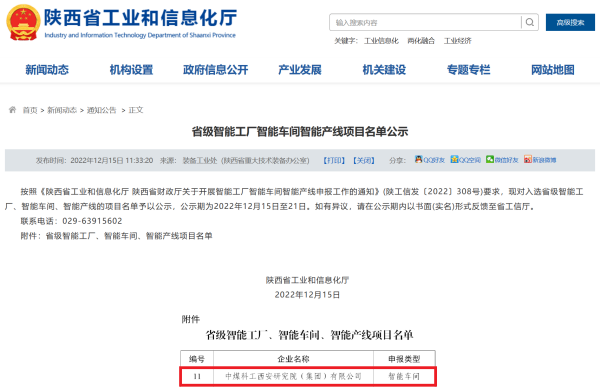The image size is (600, 387).
Task: Select keyword 两化融合
Action: pos(421,41)
